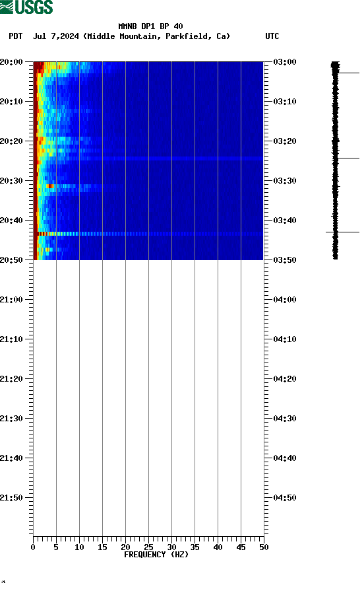Screen dimensions: 364x589
Task: Select the title text 'MMNB DP1 BP 40'
Action: tap(150, 26)
